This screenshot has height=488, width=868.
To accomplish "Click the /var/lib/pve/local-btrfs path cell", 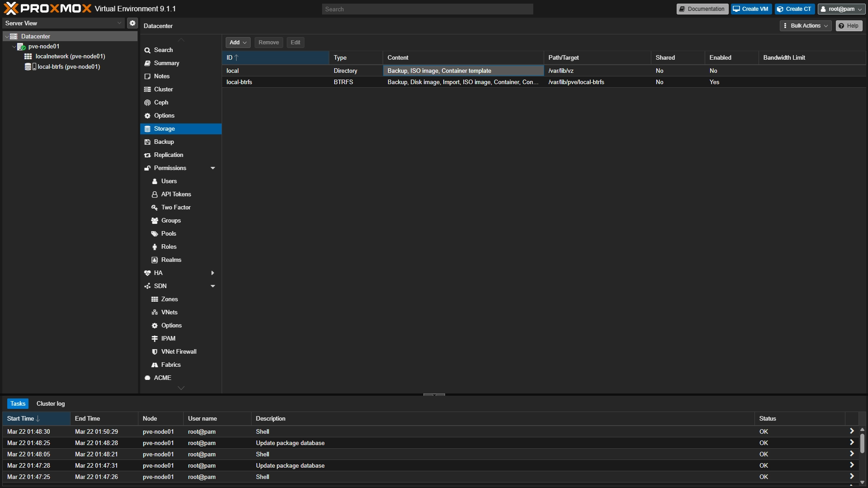I will [x=597, y=82].
